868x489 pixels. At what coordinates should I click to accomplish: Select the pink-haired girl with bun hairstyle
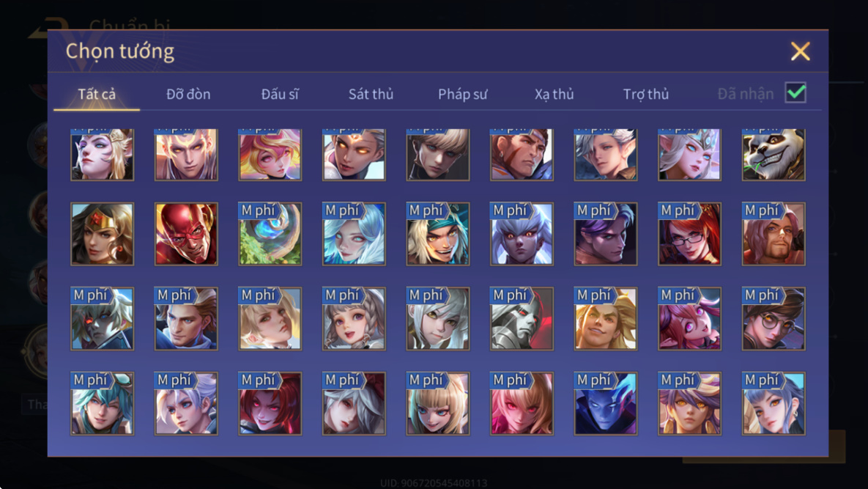pyautogui.click(x=689, y=318)
